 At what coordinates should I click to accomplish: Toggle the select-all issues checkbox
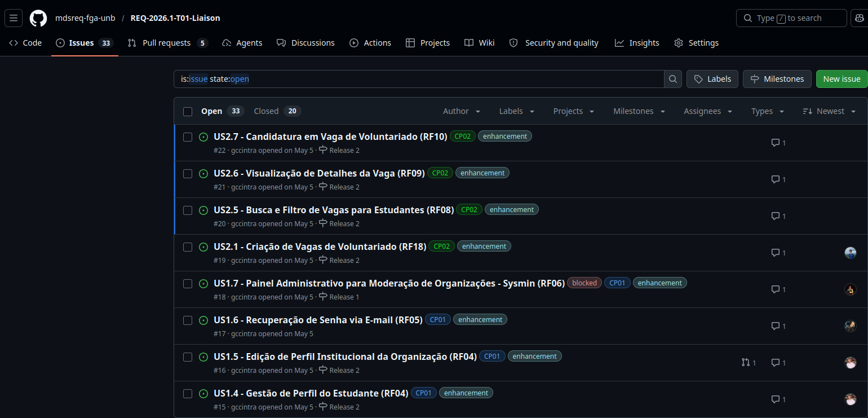tap(188, 112)
